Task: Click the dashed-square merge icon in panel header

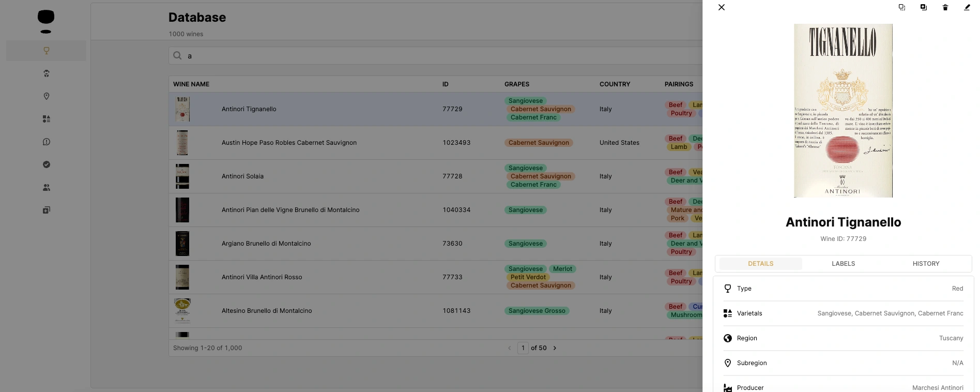Action: point(901,7)
